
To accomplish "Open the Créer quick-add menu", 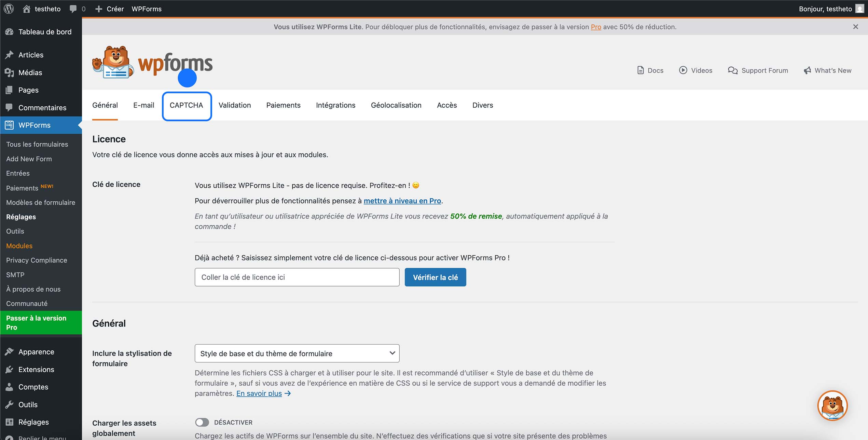I will [110, 9].
